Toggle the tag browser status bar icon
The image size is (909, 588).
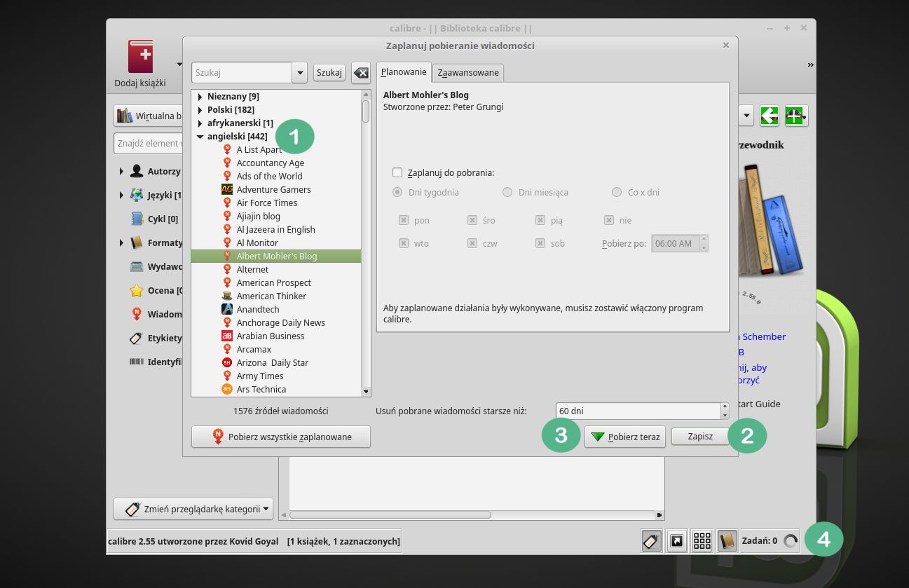[652, 541]
